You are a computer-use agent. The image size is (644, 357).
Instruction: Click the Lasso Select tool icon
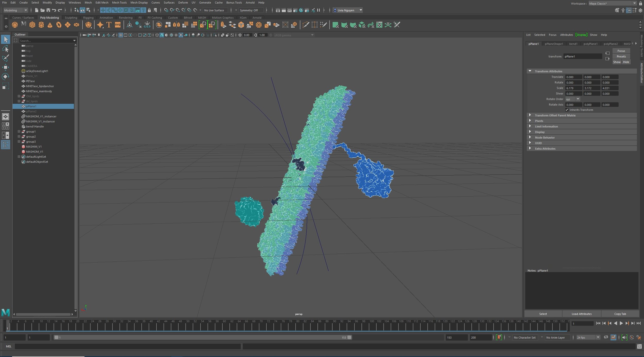tap(5, 49)
